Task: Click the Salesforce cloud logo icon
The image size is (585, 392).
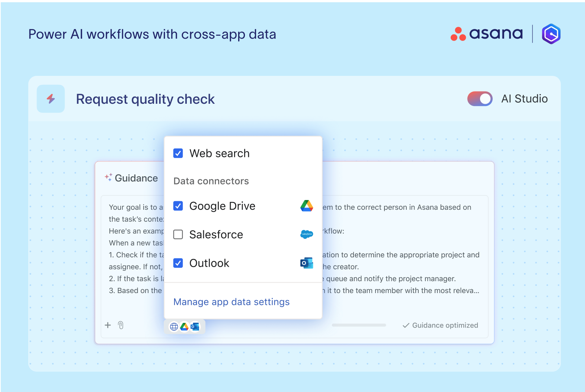Action: (307, 234)
